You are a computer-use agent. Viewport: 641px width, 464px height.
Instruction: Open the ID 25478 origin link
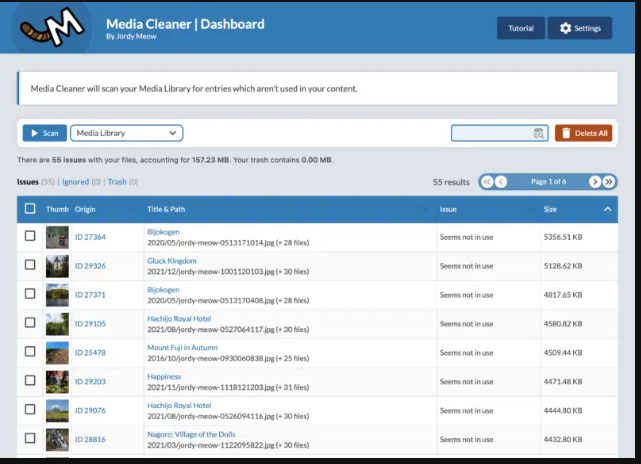pyautogui.click(x=90, y=353)
